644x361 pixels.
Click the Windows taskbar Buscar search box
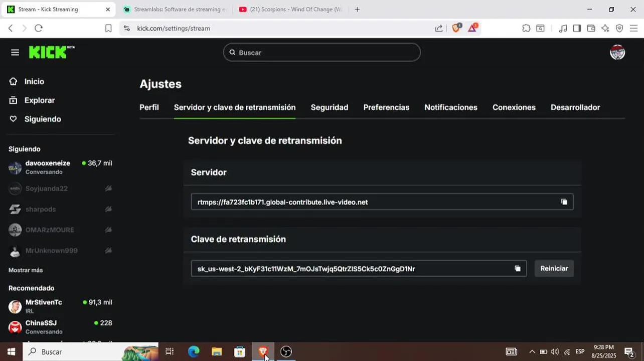[90, 352]
